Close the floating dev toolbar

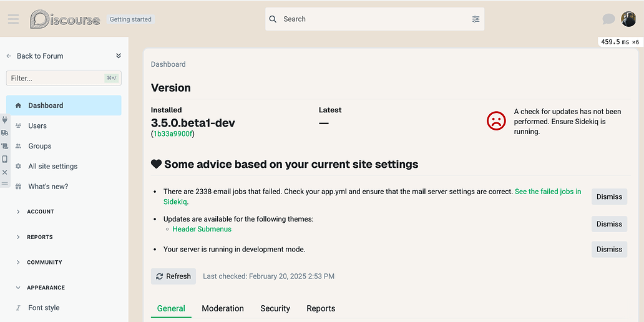click(4, 172)
